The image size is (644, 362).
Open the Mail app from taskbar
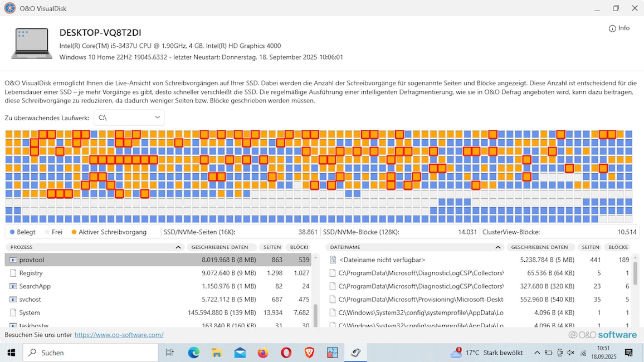(x=240, y=353)
